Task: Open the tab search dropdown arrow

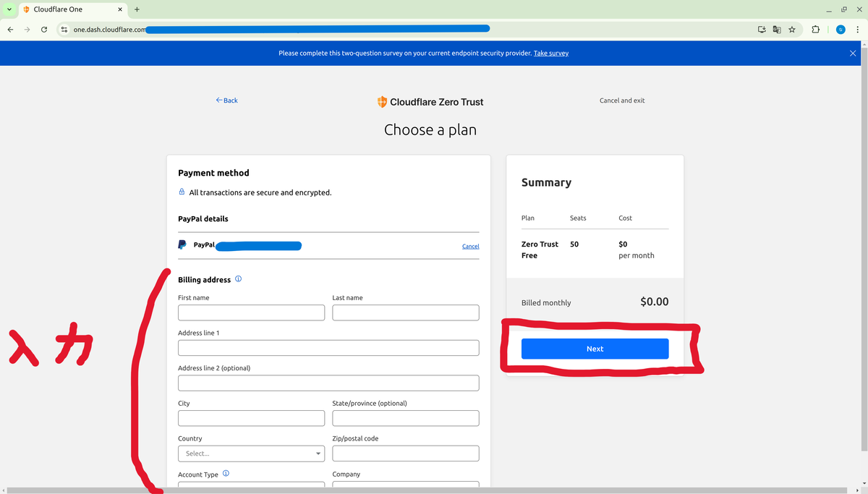Action: click(8, 9)
